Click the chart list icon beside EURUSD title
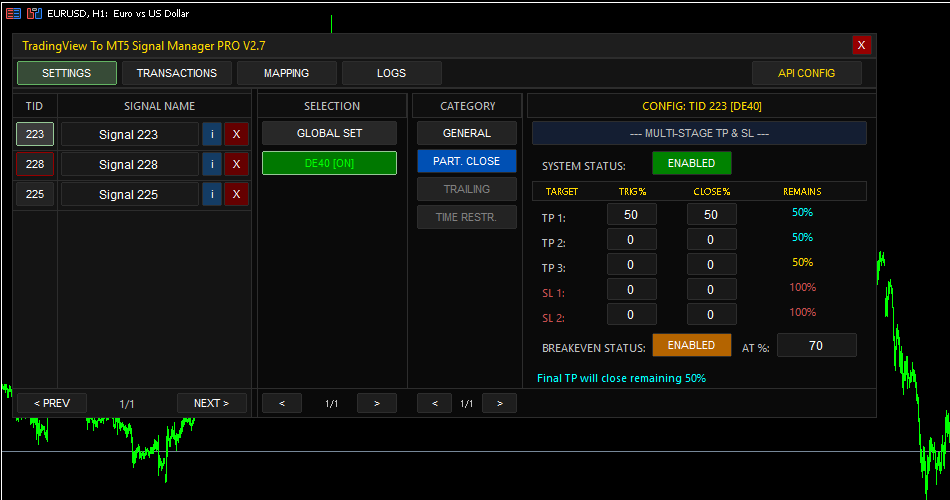 click(x=13, y=13)
